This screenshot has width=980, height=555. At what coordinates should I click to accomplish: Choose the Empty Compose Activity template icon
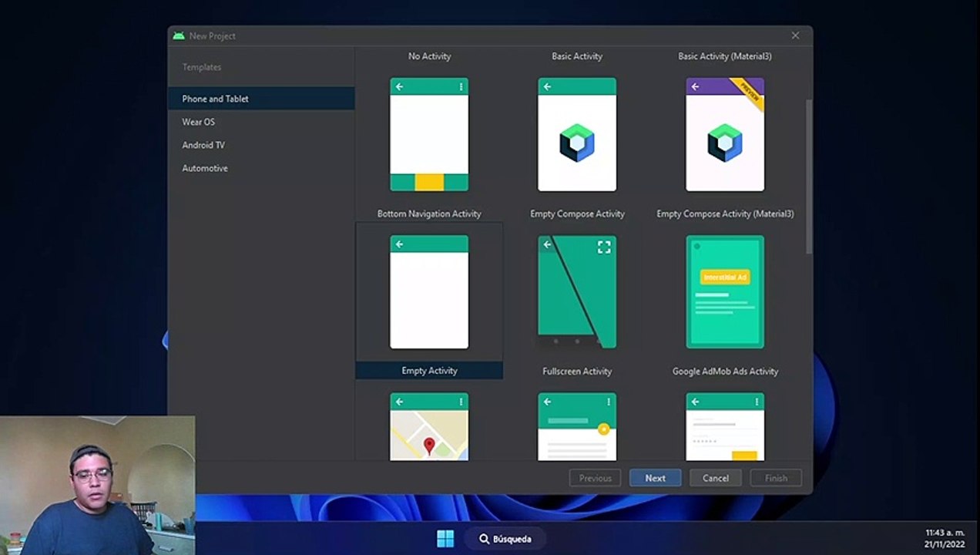pyautogui.click(x=577, y=134)
